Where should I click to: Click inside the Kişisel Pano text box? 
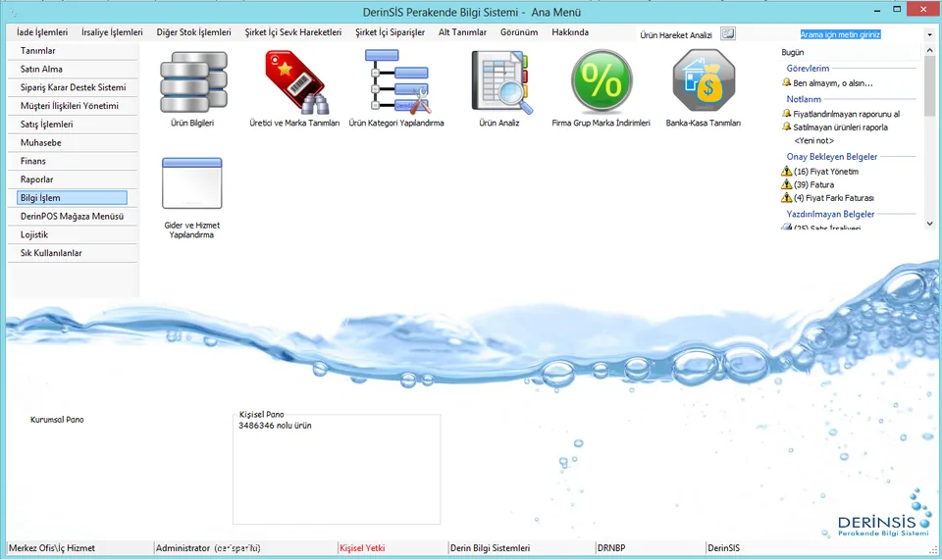pos(337,472)
